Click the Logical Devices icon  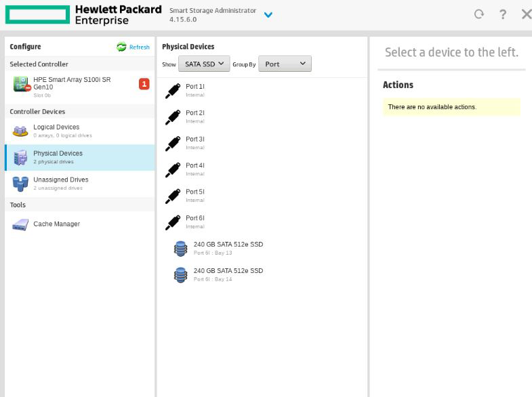point(20,131)
